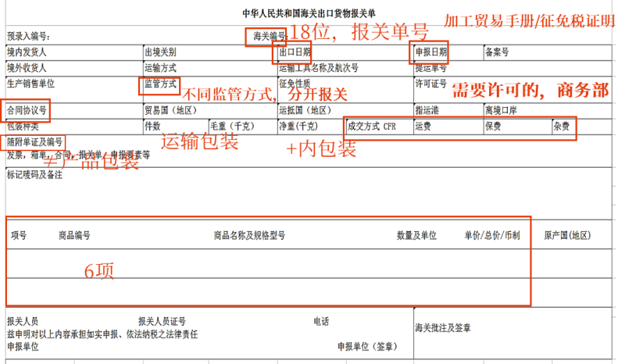The height and width of the screenshot is (364, 625).
Task: Click the 随附单证及编号 label
Action: 34,142
